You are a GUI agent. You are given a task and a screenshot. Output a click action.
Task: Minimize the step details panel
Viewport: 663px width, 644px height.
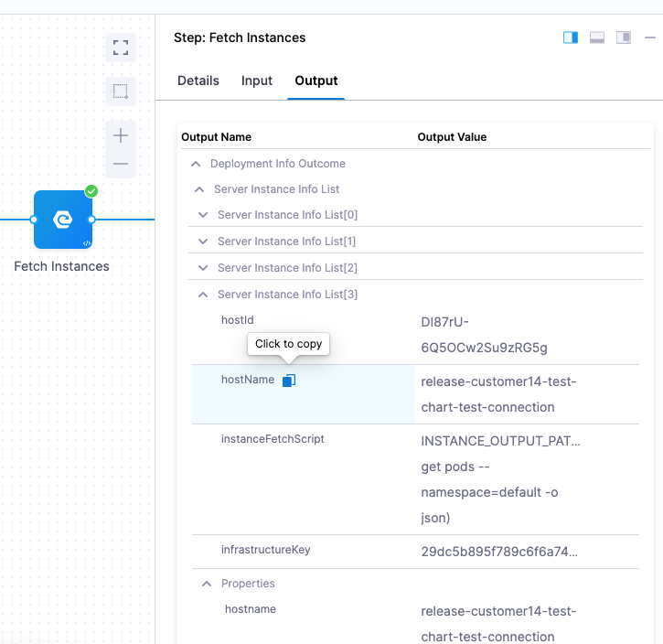650,38
